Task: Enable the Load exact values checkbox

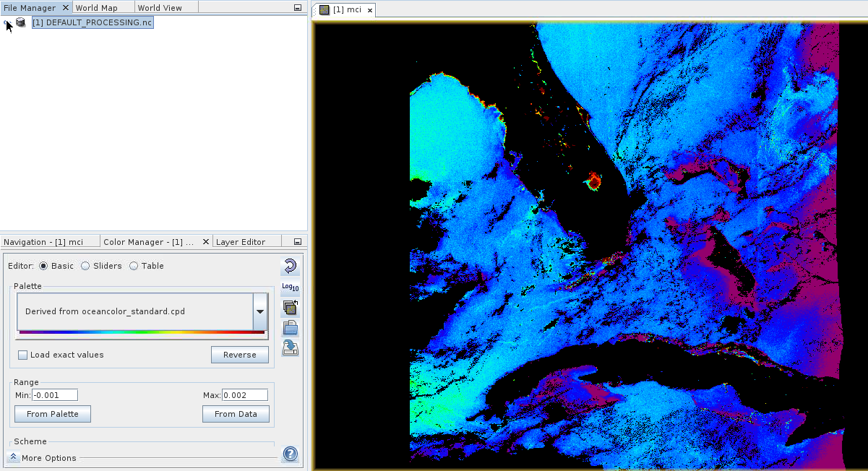Action: pos(22,355)
